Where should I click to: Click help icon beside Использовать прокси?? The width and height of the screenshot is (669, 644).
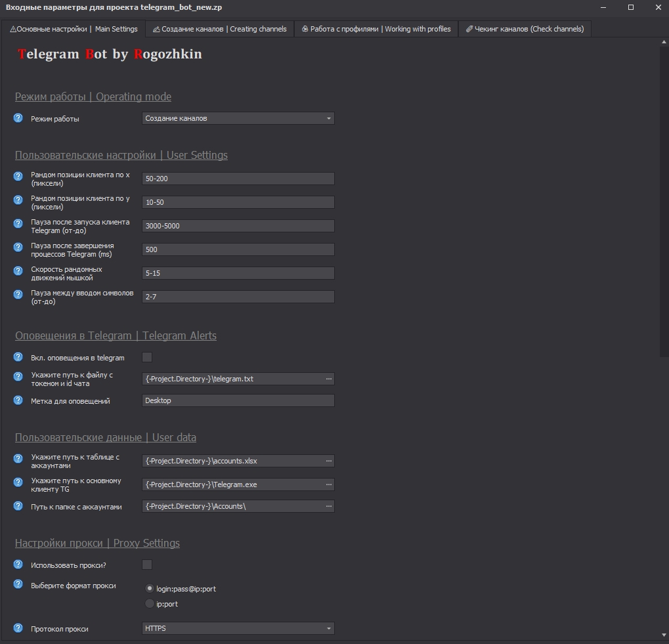pyautogui.click(x=18, y=565)
